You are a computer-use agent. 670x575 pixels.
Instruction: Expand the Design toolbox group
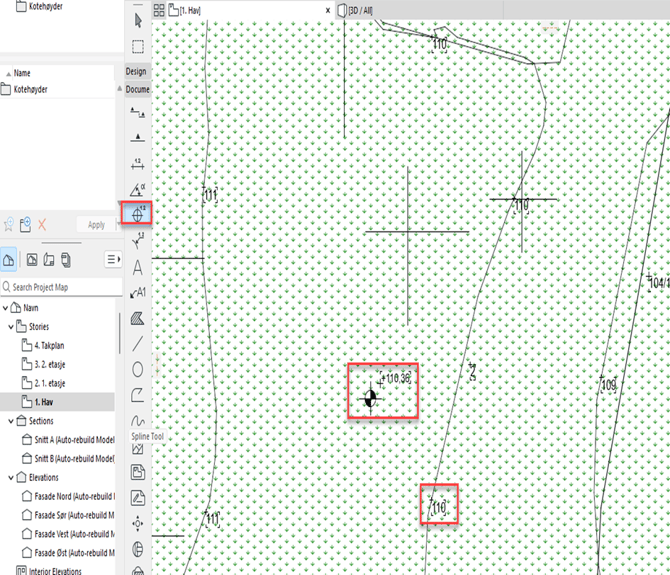(x=137, y=72)
